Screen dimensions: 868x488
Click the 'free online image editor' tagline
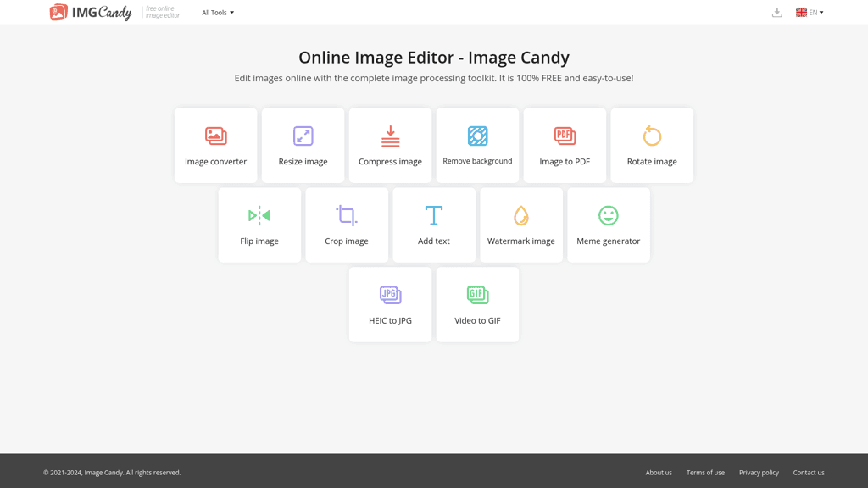point(163,12)
